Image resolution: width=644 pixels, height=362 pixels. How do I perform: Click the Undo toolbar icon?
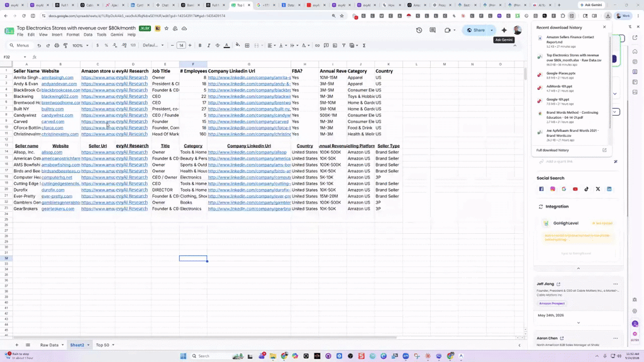[39, 45]
